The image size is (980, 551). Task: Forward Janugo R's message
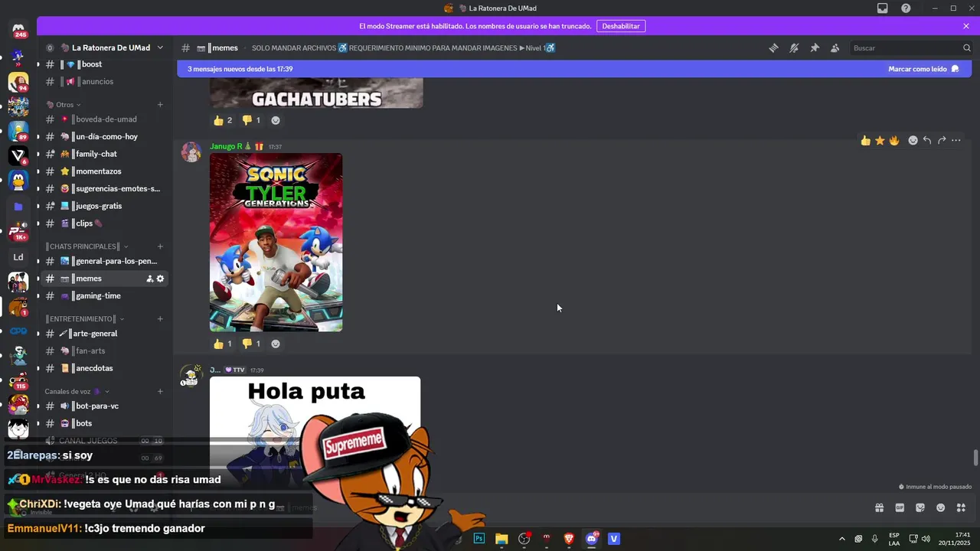coord(942,140)
